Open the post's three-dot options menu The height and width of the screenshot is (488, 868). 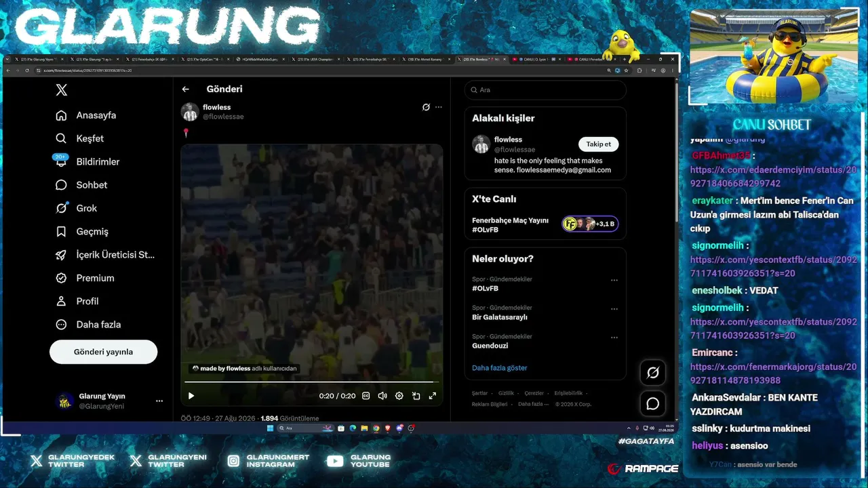(439, 107)
